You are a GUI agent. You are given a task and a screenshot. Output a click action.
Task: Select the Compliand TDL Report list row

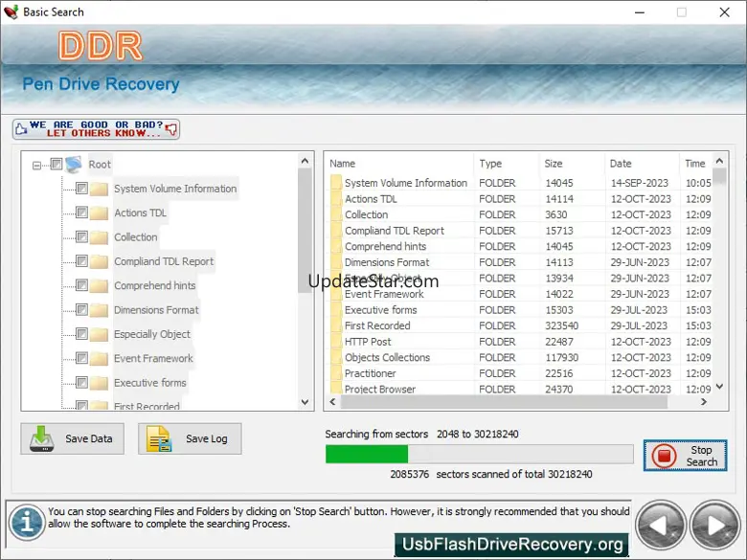[519, 231]
